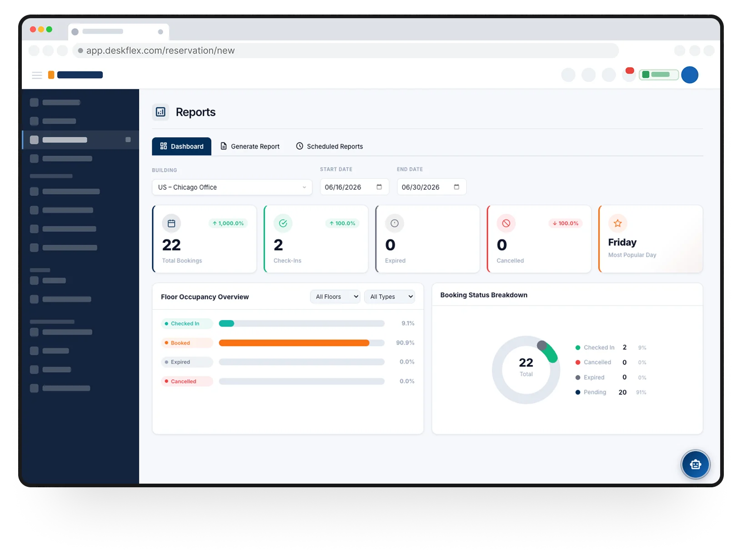Open the notification icon with red badge
This screenshot has height=560, width=742.
point(629,74)
